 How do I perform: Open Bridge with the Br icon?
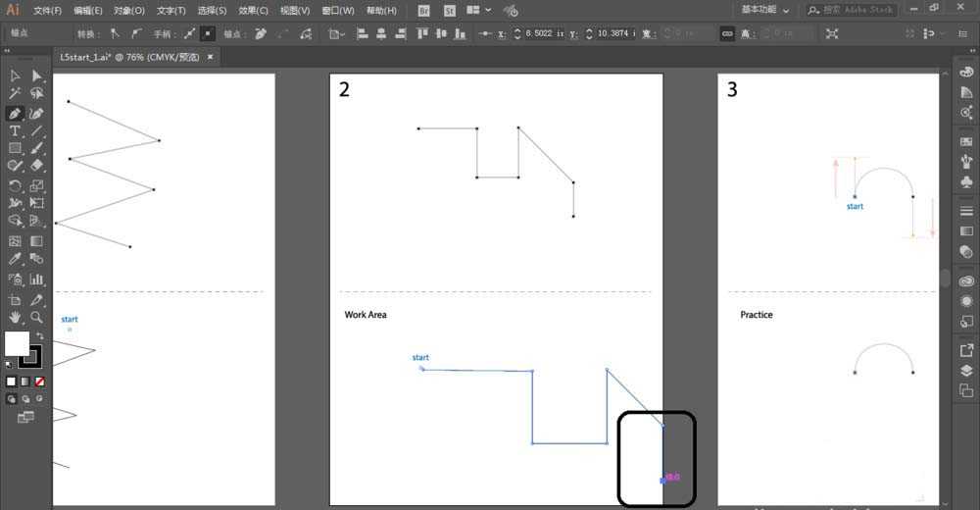pyautogui.click(x=423, y=11)
